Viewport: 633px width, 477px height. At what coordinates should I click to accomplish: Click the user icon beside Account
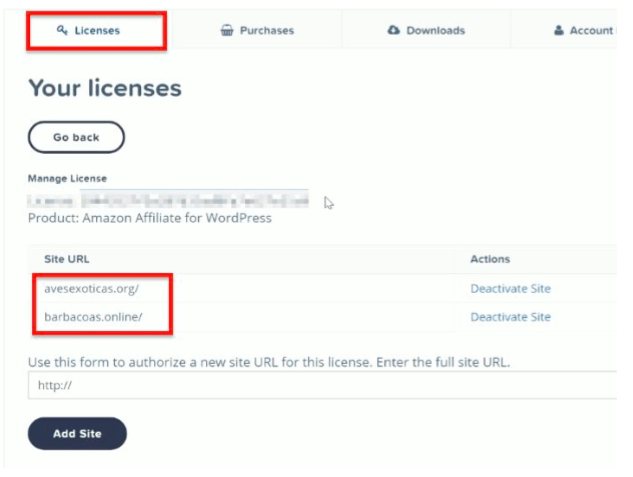(558, 31)
